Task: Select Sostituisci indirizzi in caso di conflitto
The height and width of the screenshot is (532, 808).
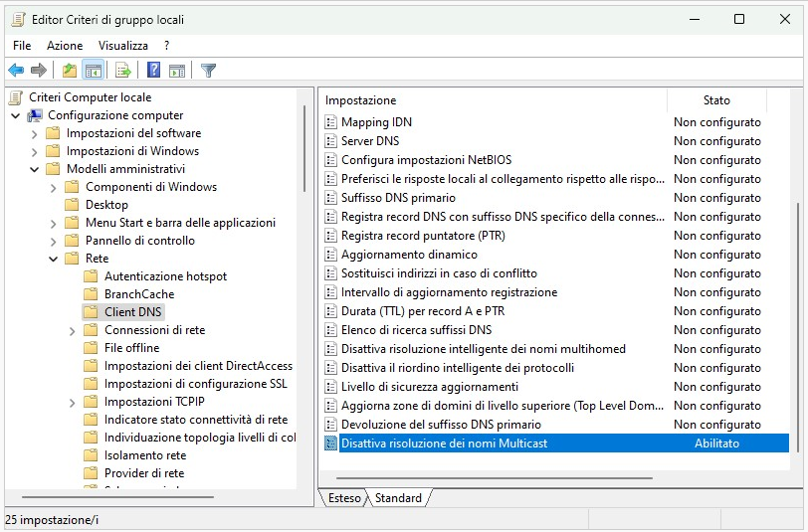Action: [439, 273]
